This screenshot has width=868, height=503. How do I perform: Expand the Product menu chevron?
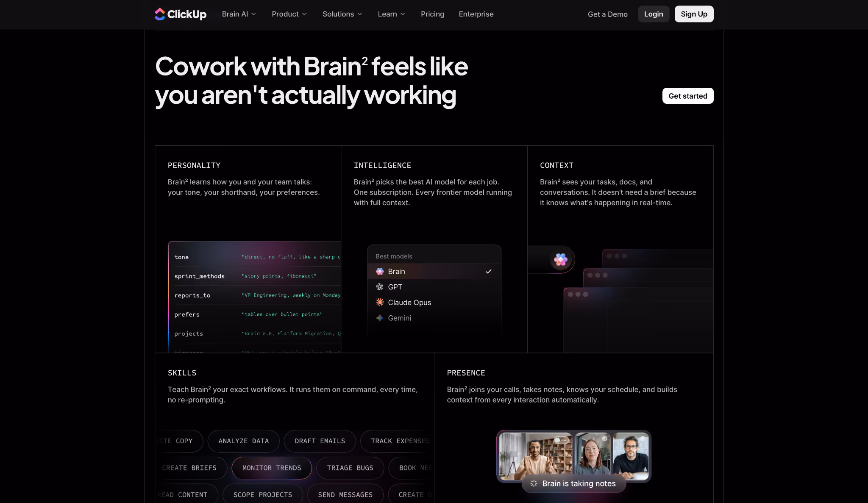[x=304, y=14]
